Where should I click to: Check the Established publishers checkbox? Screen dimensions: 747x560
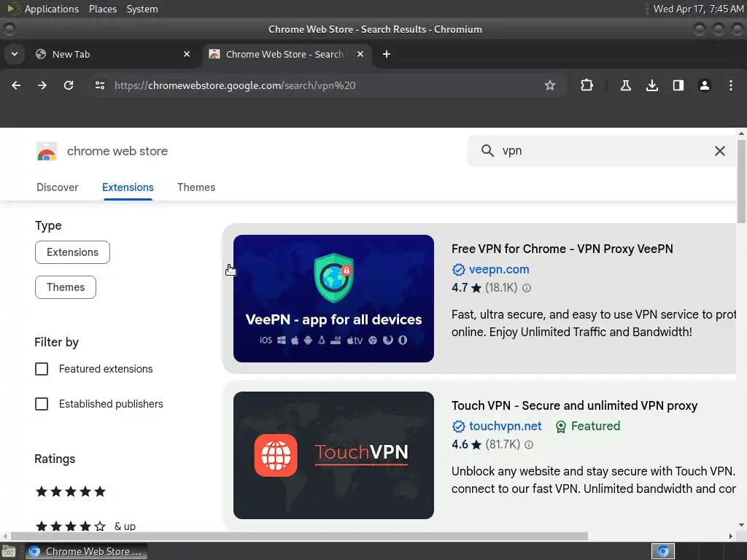(42, 404)
